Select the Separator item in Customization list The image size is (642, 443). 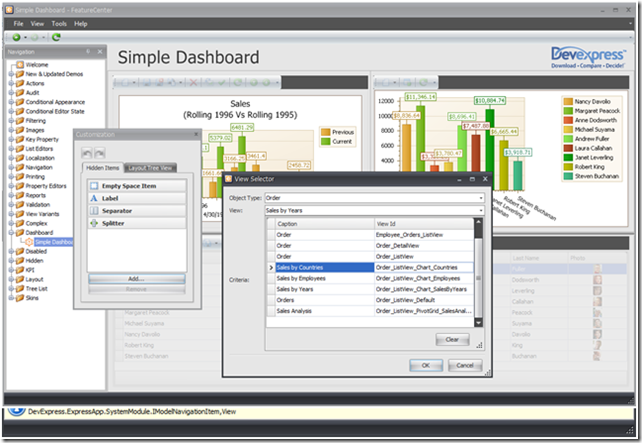click(137, 211)
